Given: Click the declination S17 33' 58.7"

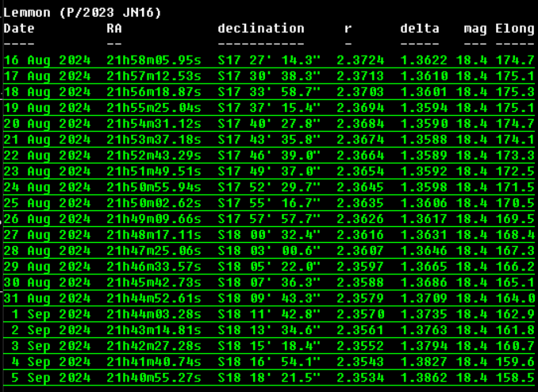Looking at the screenshot, I should 269,92.
